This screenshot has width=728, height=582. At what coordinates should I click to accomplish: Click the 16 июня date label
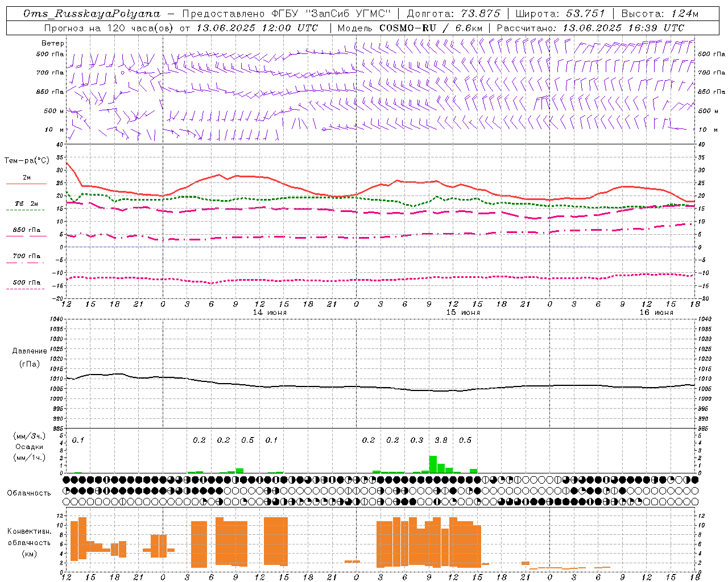[656, 313]
